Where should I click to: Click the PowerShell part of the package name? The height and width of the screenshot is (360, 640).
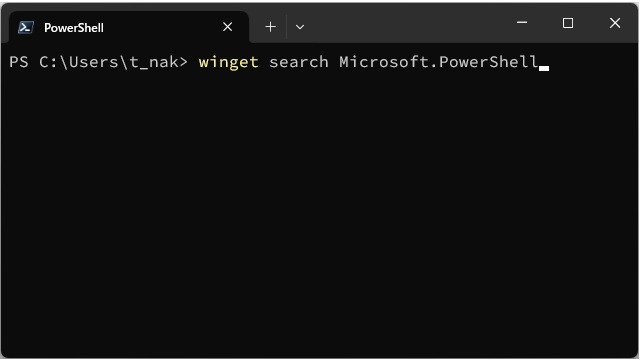coord(489,62)
